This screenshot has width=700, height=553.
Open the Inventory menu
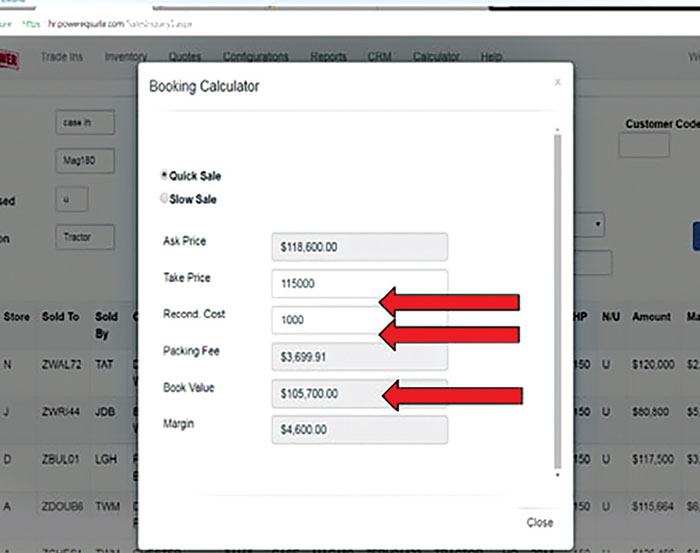[126, 57]
